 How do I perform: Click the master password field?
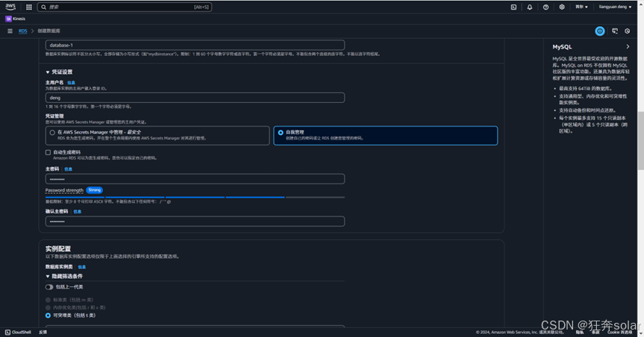click(195, 179)
